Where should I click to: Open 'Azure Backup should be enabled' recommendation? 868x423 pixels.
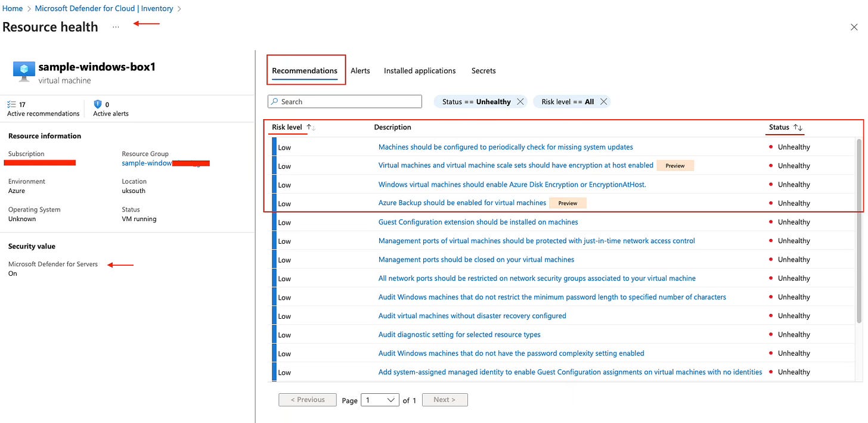point(462,203)
